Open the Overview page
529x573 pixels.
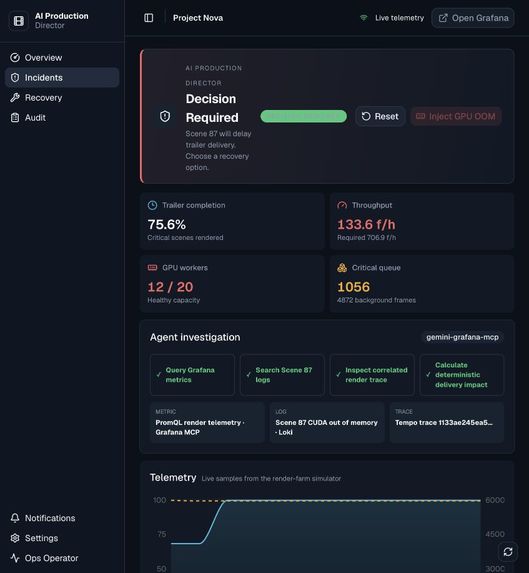click(x=62, y=58)
